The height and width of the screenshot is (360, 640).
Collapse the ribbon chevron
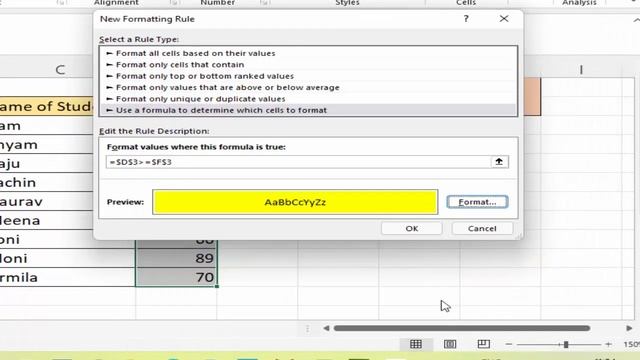click(x=636, y=20)
